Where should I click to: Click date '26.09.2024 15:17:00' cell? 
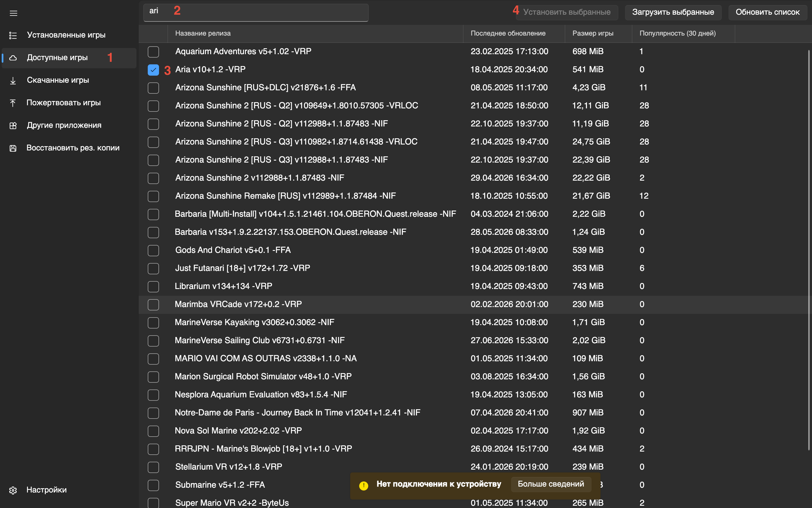click(x=509, y=448)
